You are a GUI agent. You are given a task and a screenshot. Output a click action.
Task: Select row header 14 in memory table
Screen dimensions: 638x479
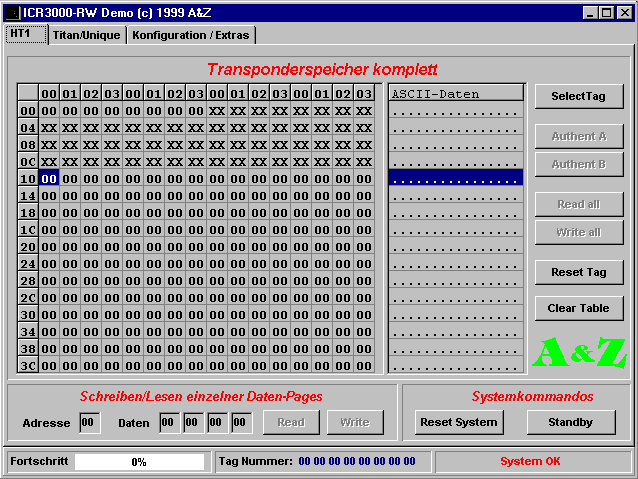pos(28,196)
